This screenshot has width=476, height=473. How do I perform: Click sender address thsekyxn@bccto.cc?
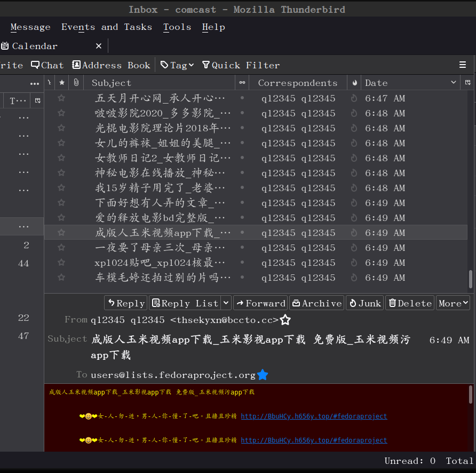(224, 320)
